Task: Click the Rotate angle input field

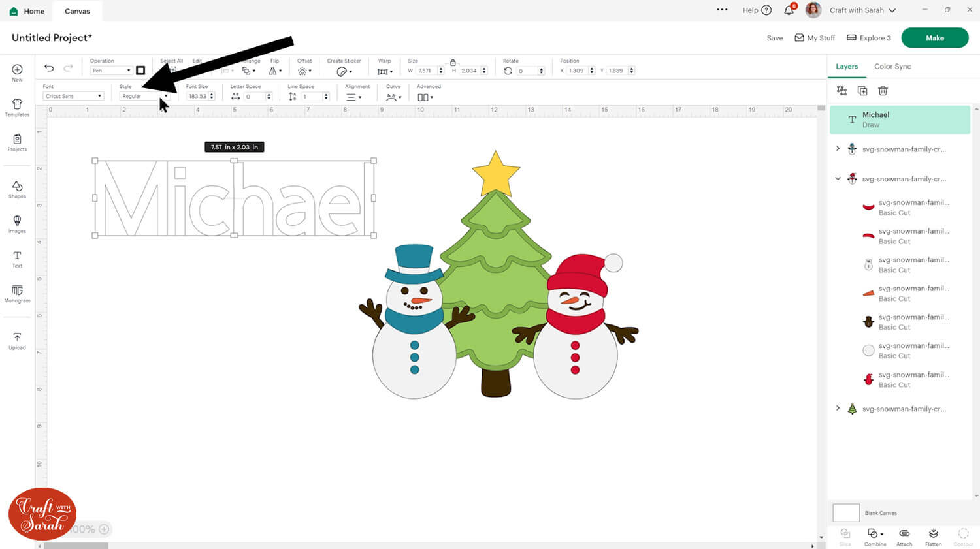Action: tap(528, 71)
